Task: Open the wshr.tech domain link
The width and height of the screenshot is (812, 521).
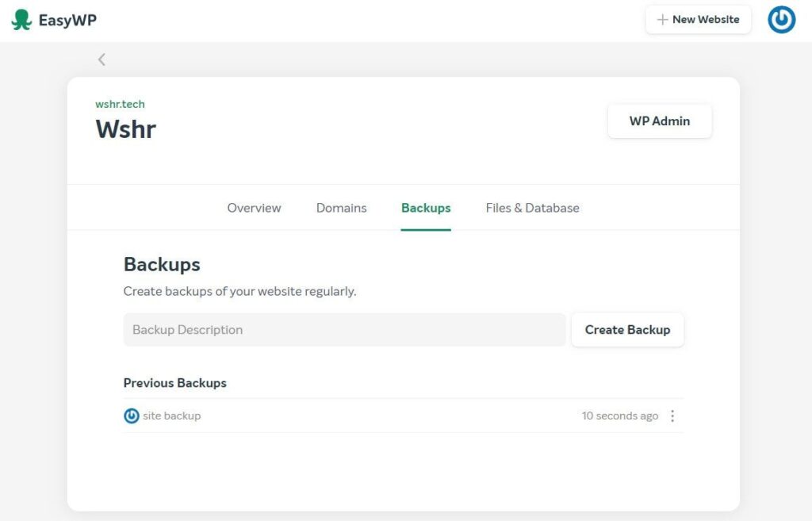Action: pyautogui.click(x=121, y=104)
